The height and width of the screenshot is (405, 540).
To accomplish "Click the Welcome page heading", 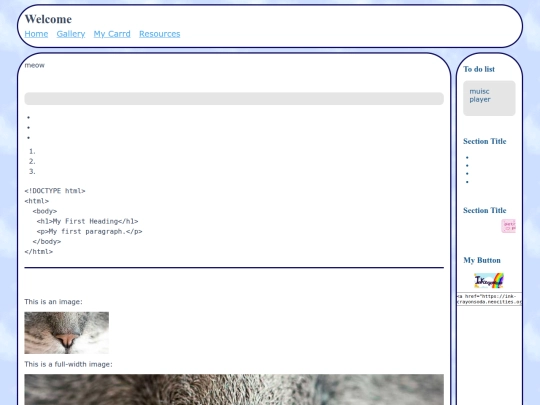I will pyautogui.click(x=48, y=19).
